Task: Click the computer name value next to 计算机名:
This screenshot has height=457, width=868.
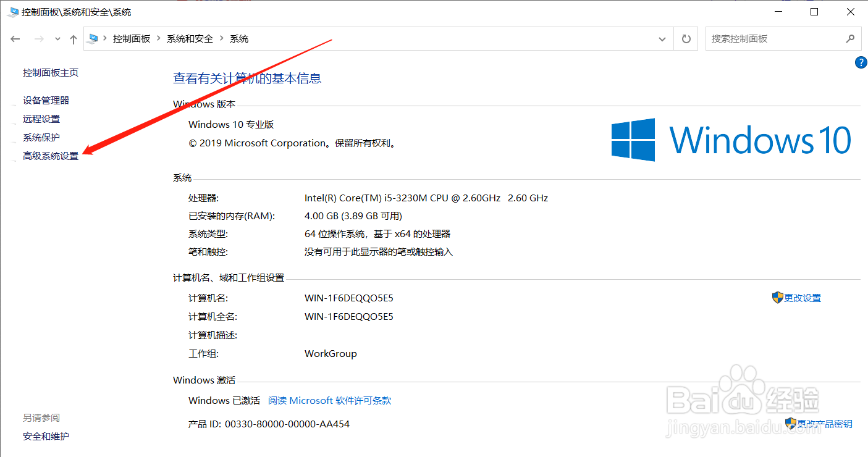Action: click(x=349, y=298)
